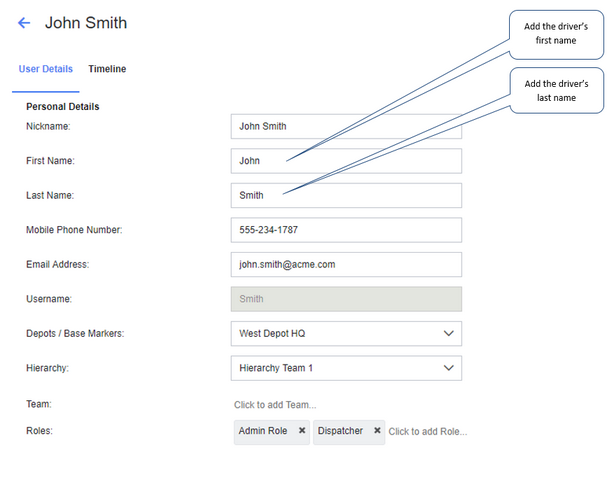The width and height of the screenshot is (612, 483).
Task: Click the Mobile Phone Number field
Action: pos(346,230)
